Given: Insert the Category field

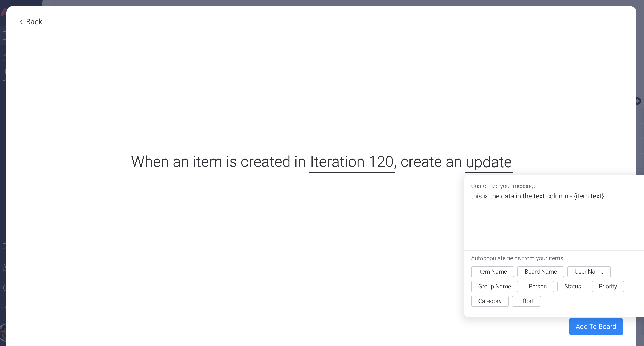Looking at the screenshot, I should [489, 301].
